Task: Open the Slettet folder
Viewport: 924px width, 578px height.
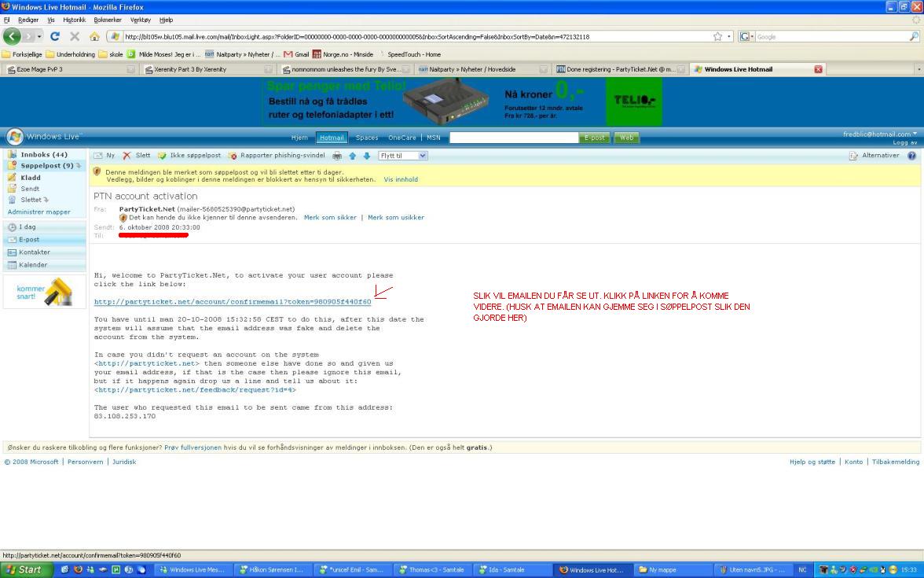Action: point(31,200)
